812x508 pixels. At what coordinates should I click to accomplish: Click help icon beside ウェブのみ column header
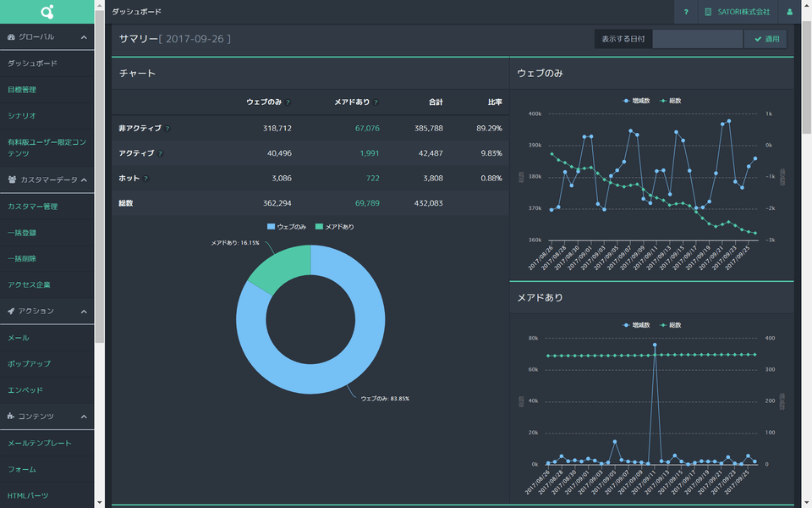pos(288,102)
